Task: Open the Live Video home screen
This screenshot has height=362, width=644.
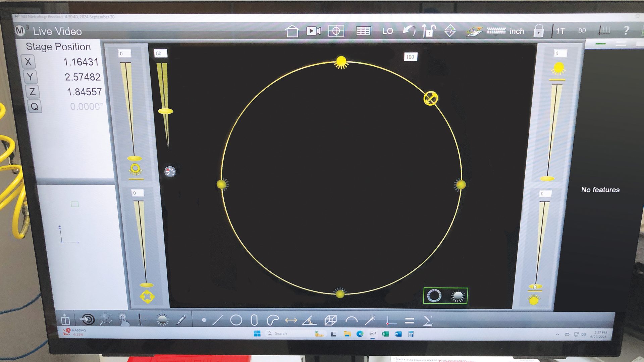Action: [293, 30]
